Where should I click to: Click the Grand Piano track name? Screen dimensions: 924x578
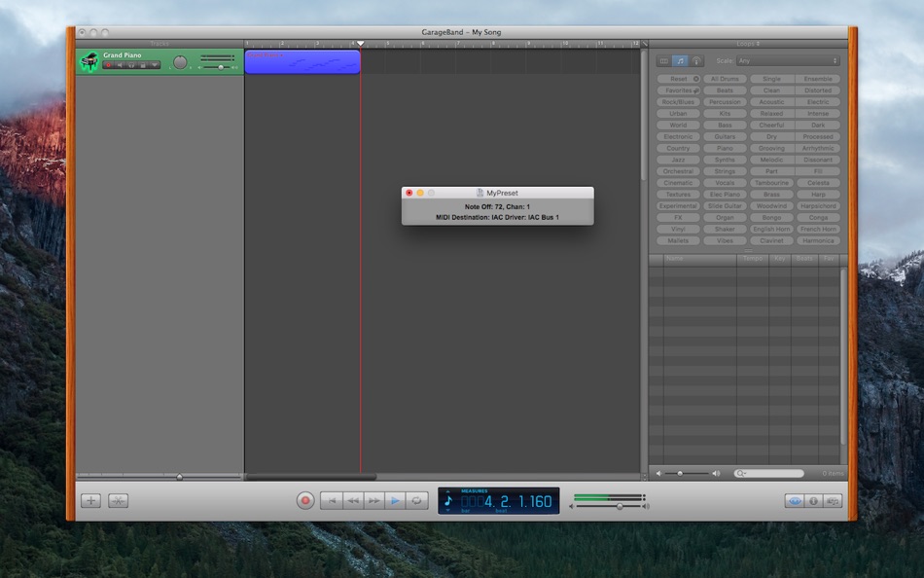click(122, 54)
